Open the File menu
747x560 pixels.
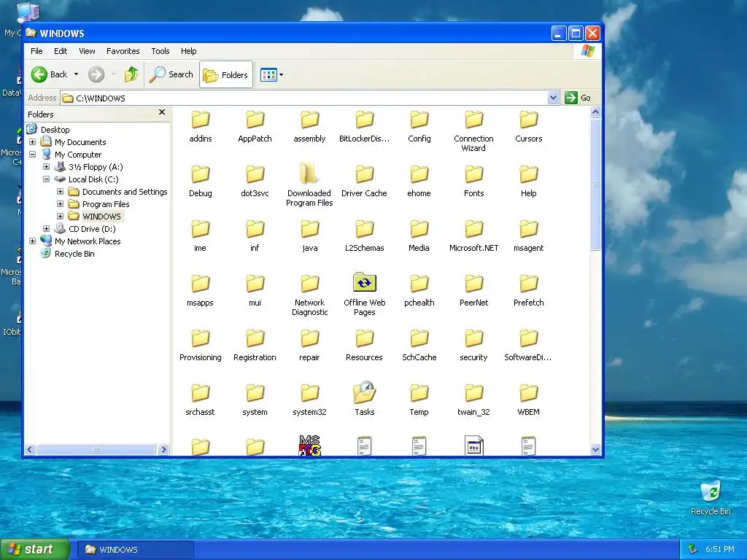tap(36, 51)
